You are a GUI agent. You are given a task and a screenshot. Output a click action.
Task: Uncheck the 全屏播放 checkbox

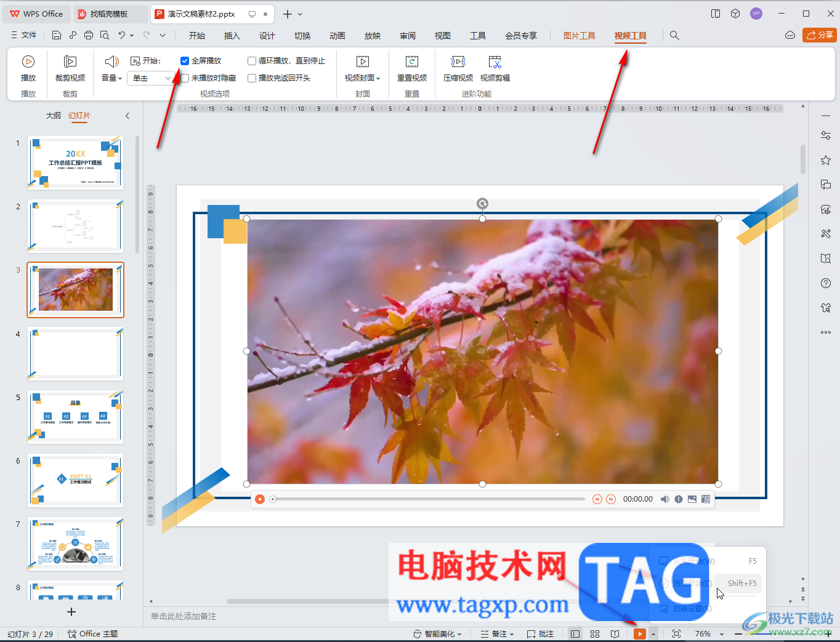pos(185,61)
